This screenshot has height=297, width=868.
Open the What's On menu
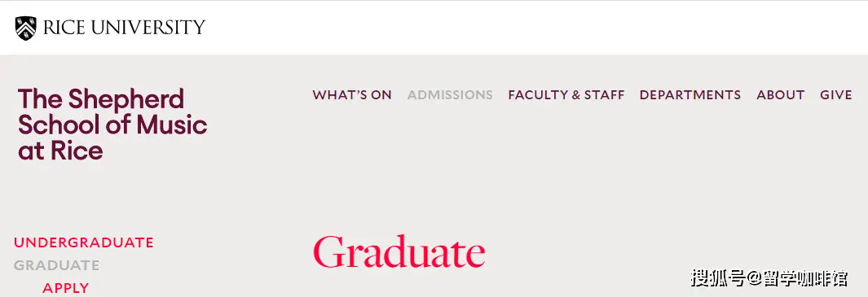(x=352, y=95)
